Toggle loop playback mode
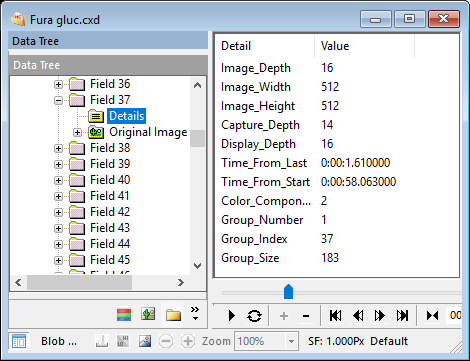The image size is (470, 361). coord(254,316)
